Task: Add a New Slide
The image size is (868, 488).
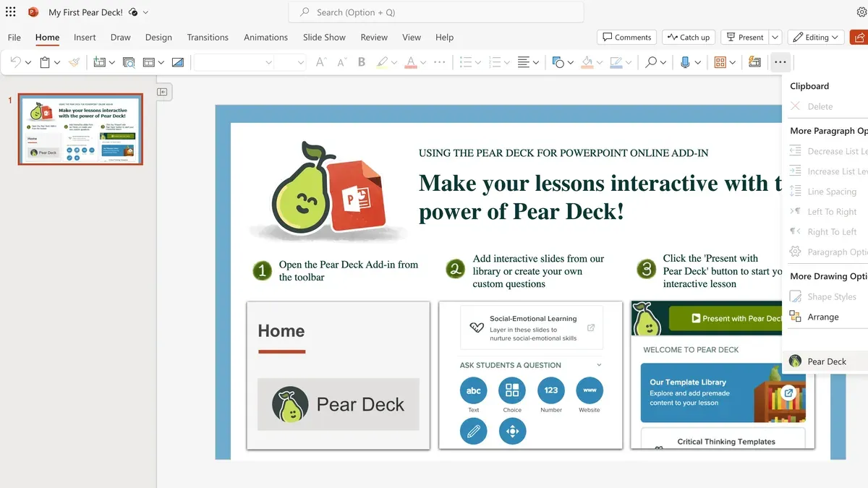Action: click(x=99, y=63)
